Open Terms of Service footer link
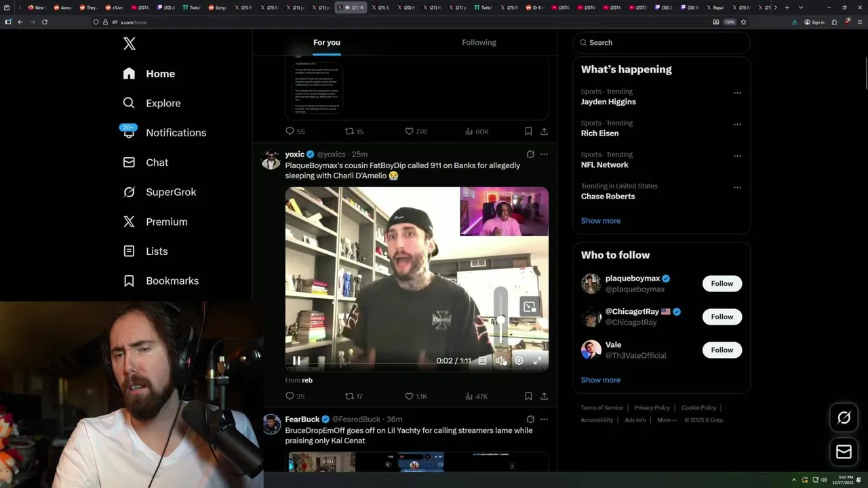Viewport: 868px width, 488px height. [x=601, y=408]
